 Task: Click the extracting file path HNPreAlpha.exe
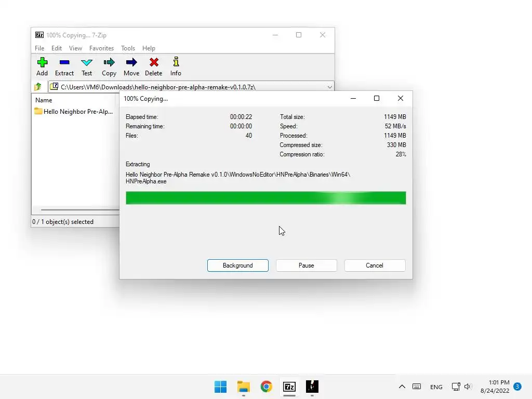pos(146,181)
